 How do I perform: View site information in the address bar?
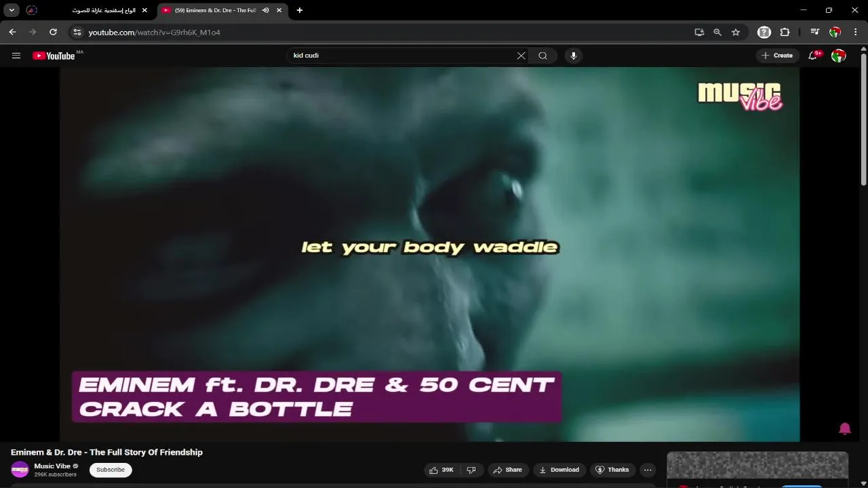click(77, 32)
